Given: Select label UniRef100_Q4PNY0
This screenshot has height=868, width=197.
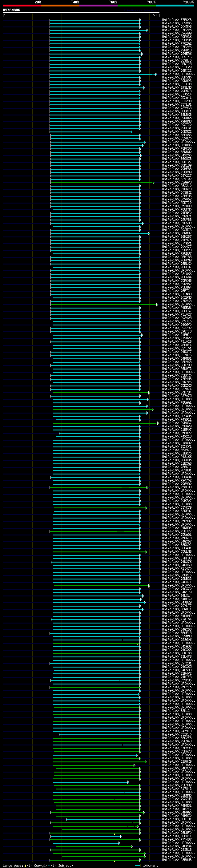Looking at the screenshot, I should pos(176,213).
